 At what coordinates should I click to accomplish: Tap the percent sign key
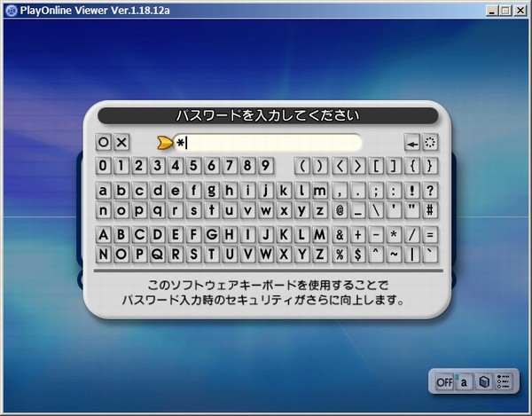(x=340, y=255)
